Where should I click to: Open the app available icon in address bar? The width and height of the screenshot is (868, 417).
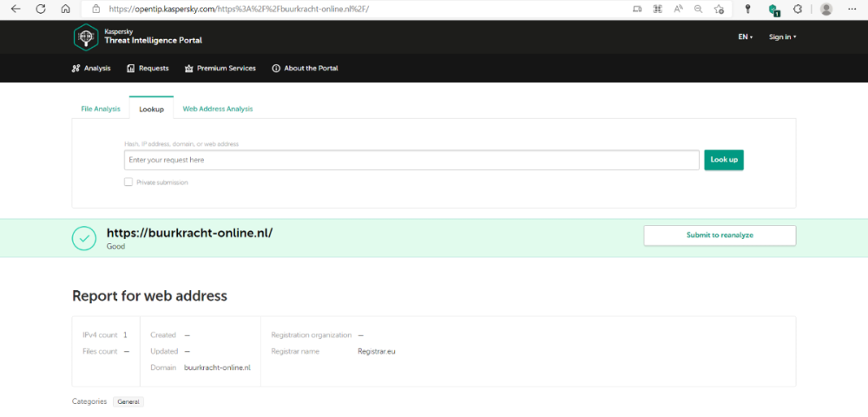637,9
